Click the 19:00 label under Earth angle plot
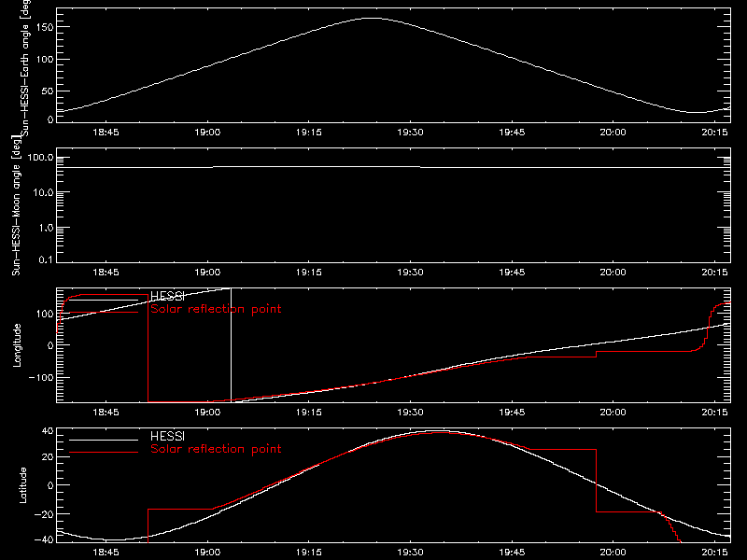 click(x=207, y=133)
